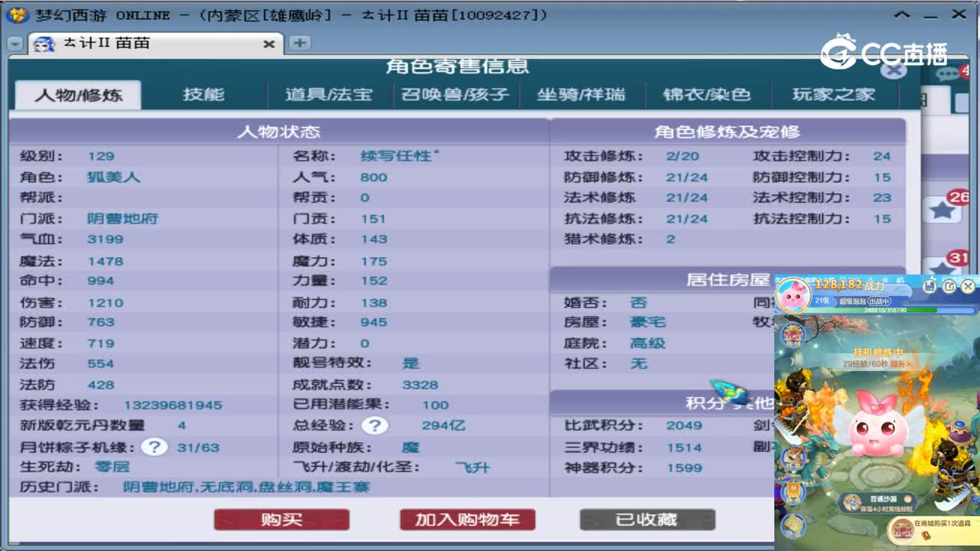The height and width of the screenshot is (551, 980).
Task: Open the question mark beside 月饼粽子机缘
Action: [155, 446]
